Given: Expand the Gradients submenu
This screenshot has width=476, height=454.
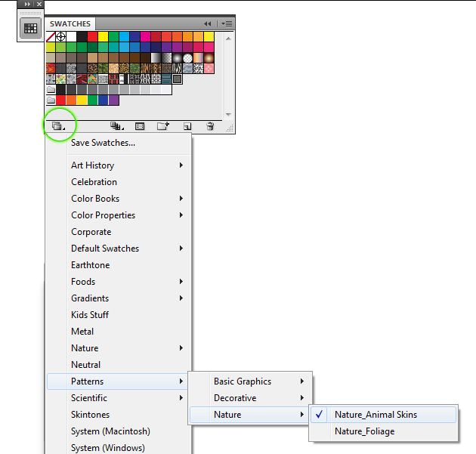Looking at the screenshot, I should click(119, 298).
